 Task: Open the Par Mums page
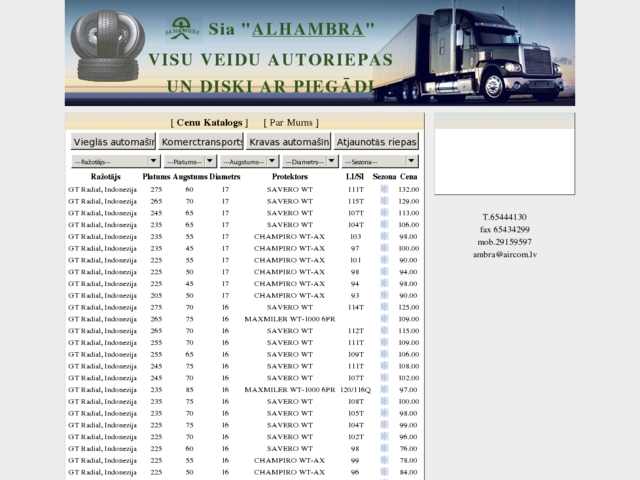point(291,122)
